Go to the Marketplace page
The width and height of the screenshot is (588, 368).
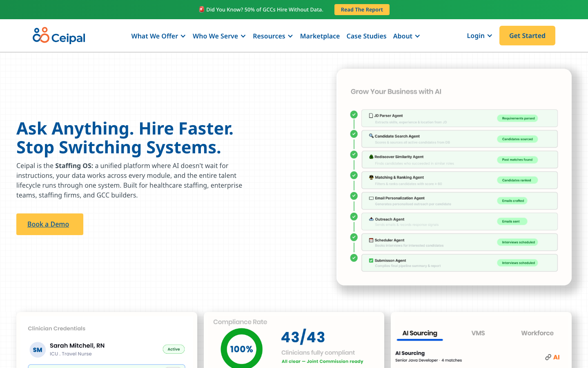(320, 36)
